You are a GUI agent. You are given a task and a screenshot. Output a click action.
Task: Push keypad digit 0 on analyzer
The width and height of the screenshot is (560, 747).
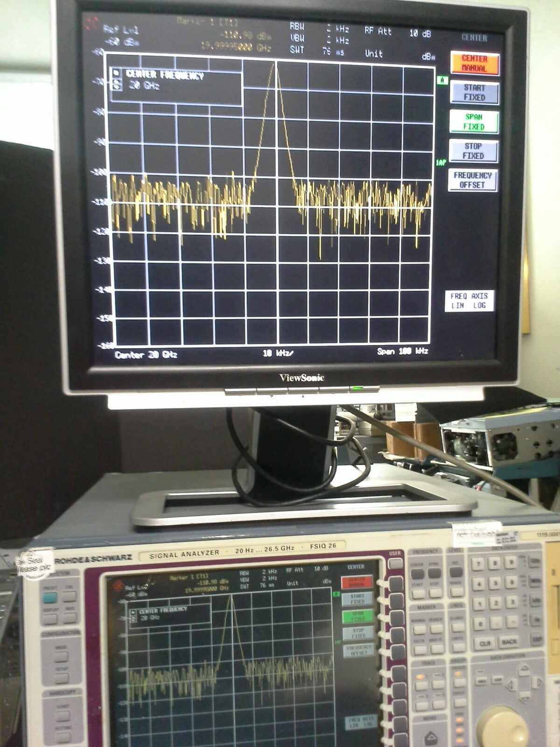click(x=480, y=624)
